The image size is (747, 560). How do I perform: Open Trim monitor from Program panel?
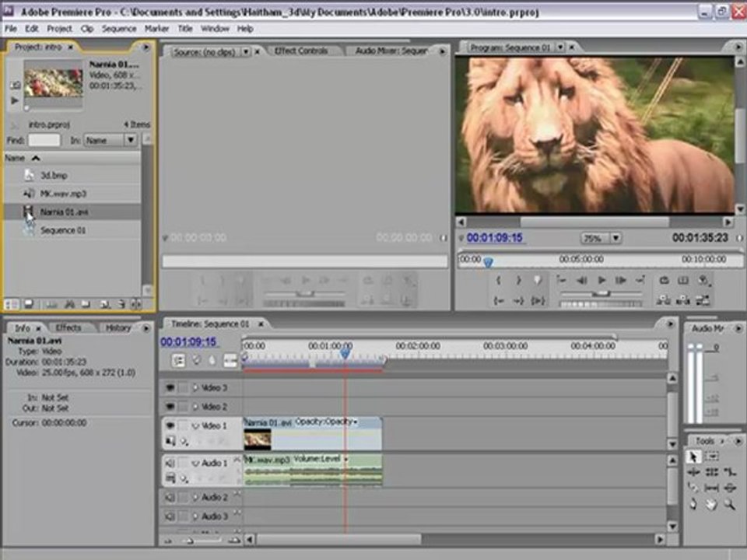[703, 300]
